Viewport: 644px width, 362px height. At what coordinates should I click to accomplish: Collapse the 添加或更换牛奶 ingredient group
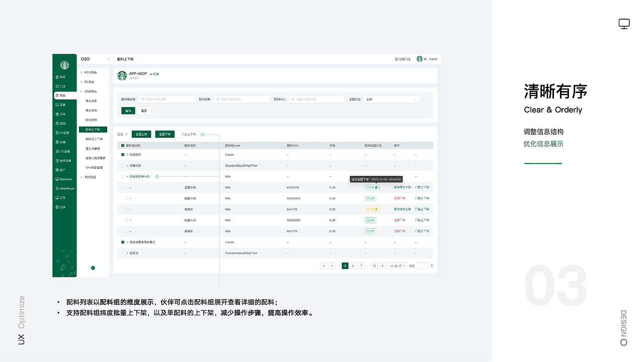(128, 176)
